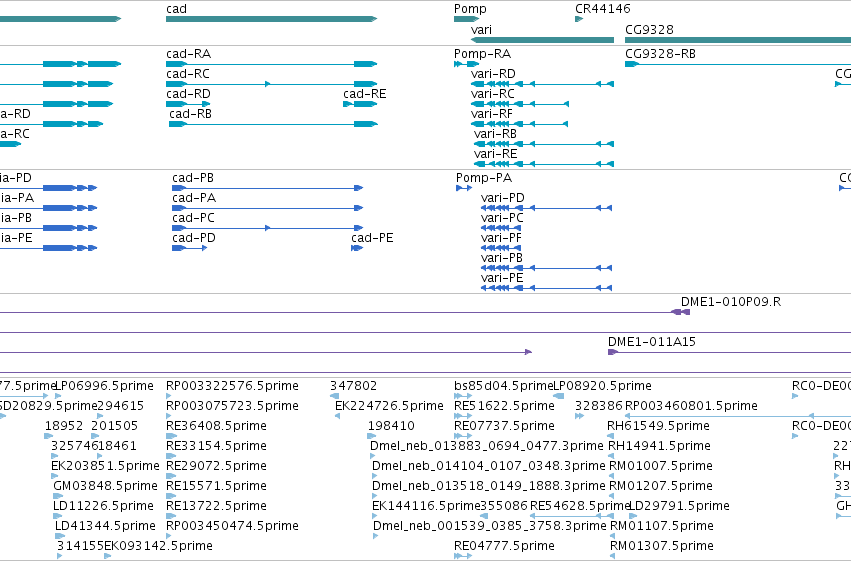This screenshot has height=561, width=851.
Task: Click the Dmel_neb_001539_0385_3758.3prime label
Action: point(490,527)
